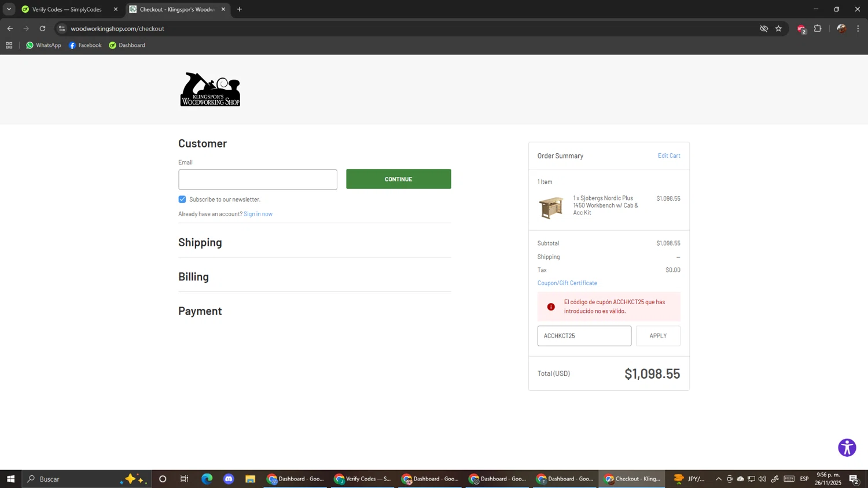This screenshot has height=488, width=868.
Task: Click the third-party cookies blocked eye icon
Action: [x=764, y=28]
